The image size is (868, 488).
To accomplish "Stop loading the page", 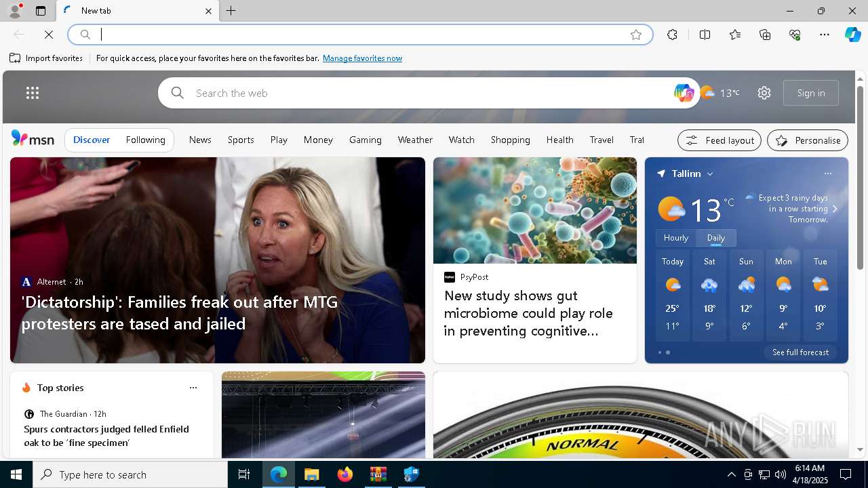I will click(x=49, y=35).
